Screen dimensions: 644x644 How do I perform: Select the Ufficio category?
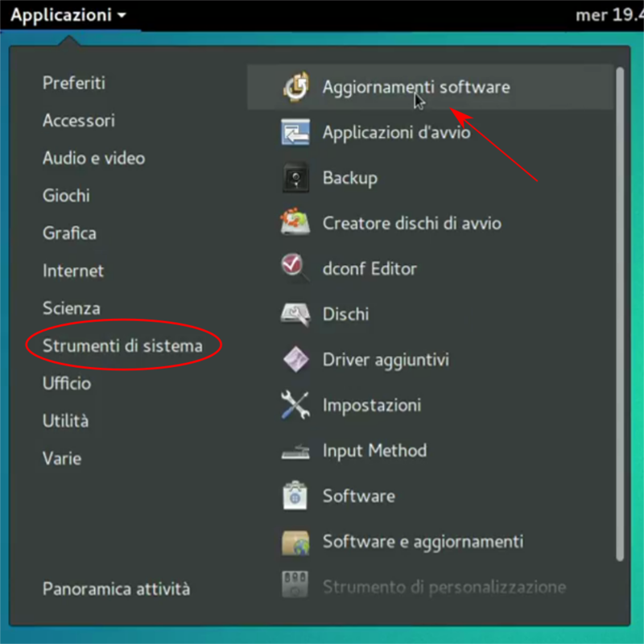(66, 383)
